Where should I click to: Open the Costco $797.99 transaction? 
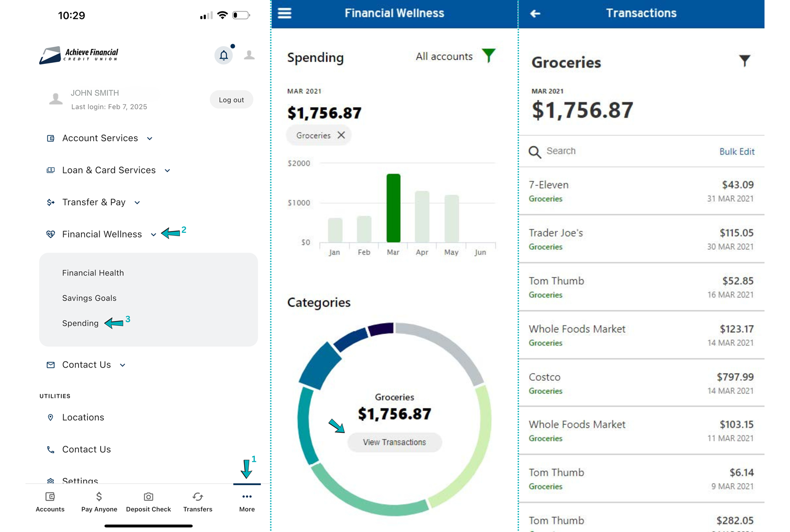click(x=641, y=383)
